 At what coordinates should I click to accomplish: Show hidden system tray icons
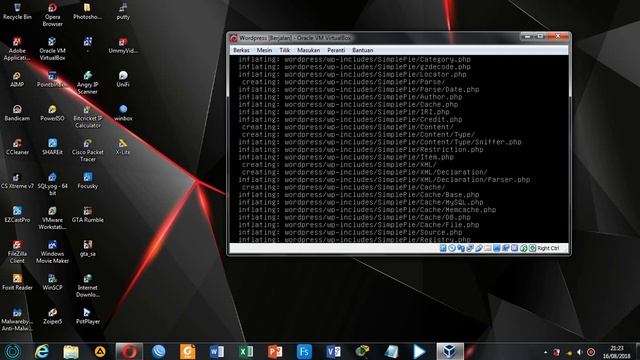546,352
